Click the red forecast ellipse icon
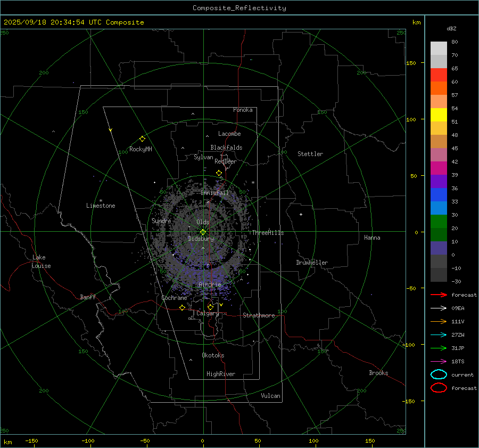Screen dimensions: 479x448 tap(439, 388)
